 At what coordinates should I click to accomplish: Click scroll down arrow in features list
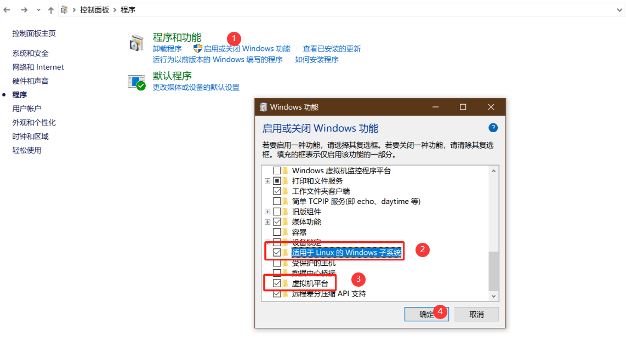click(x=494, y=296)
